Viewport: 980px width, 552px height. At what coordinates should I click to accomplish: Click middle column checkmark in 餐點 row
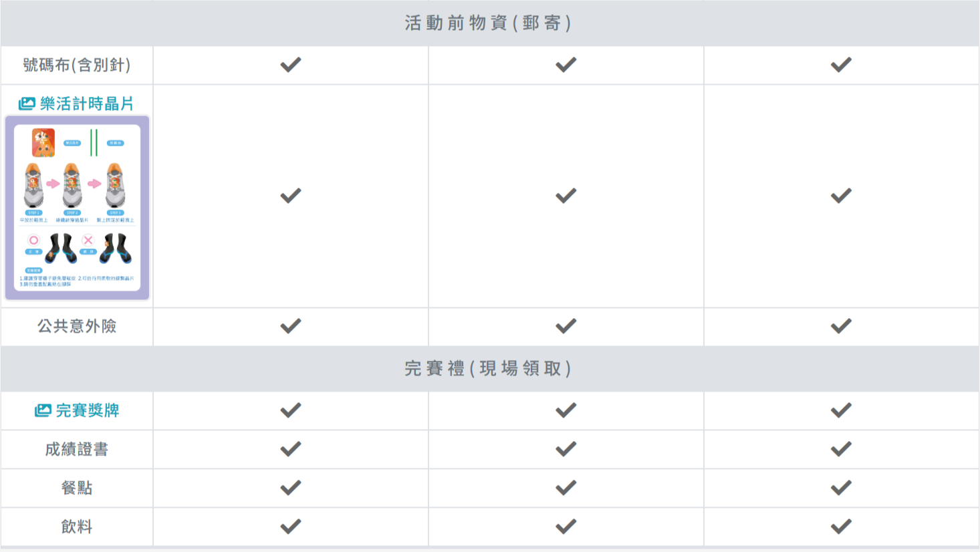[566, 488]
